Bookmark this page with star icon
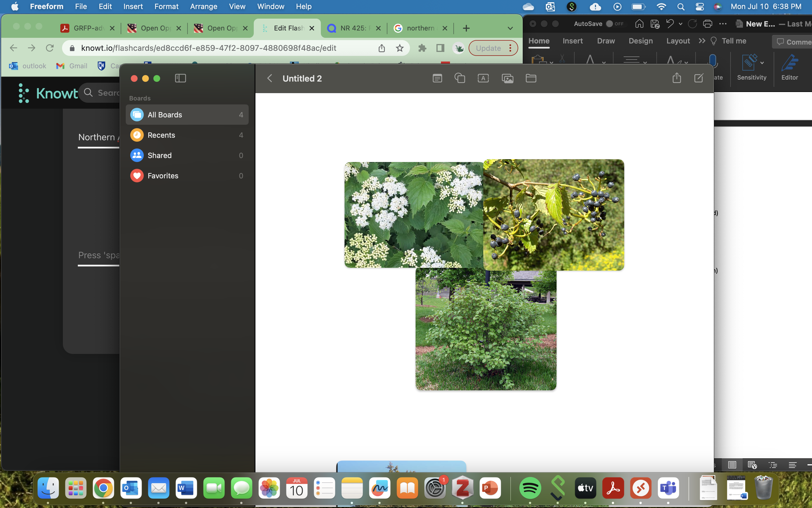 tap(400, 48)
